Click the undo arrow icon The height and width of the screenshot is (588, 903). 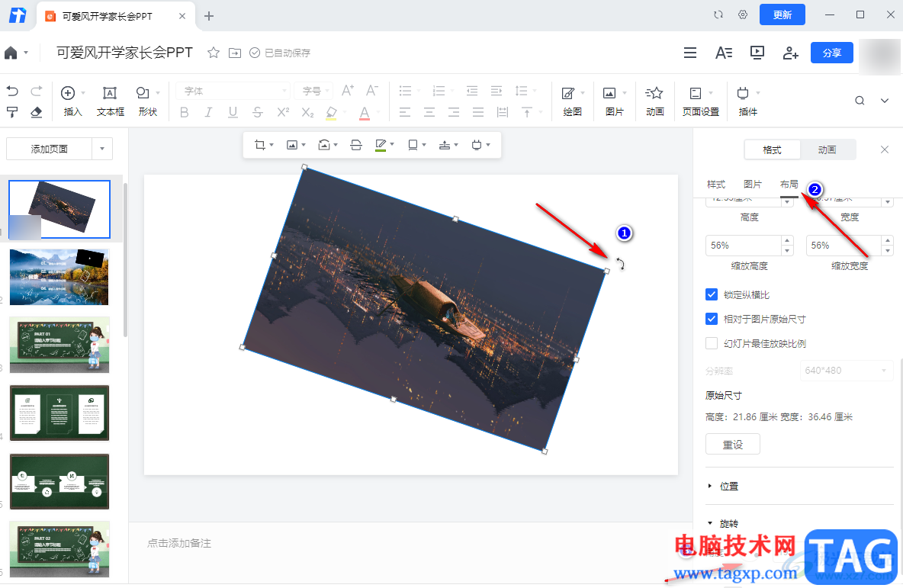[12, 91]
